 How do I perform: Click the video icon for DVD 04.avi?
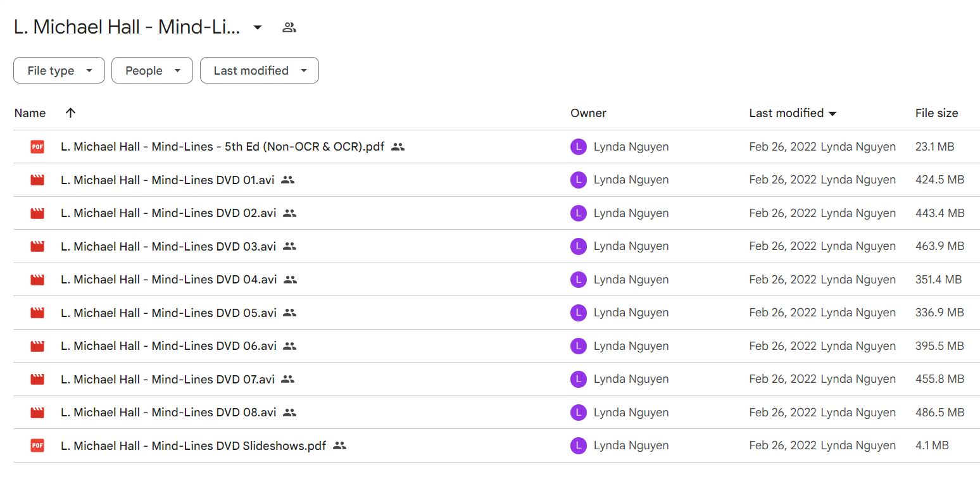(x=37, y=280)
